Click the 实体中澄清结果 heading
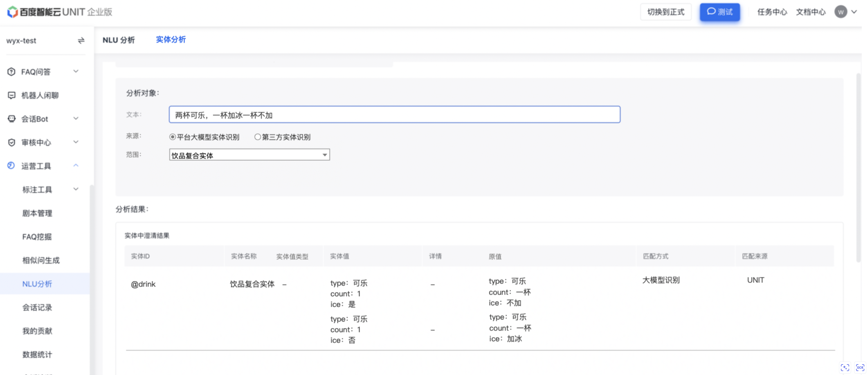The height and width of the screenshot is (375, 868). pyautogui.click(x=147, y=235)
